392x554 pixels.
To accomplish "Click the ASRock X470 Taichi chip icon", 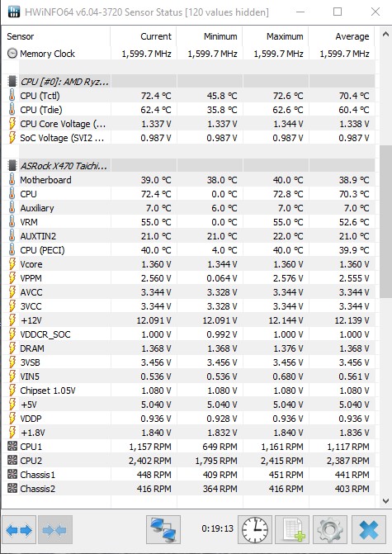I will coord(12,165).
